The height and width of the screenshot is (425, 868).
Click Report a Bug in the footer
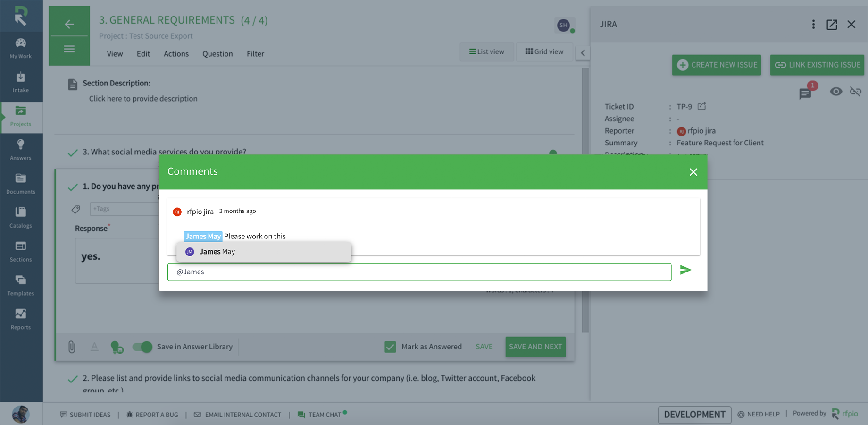pyautogui.click(x=152, y=415)
